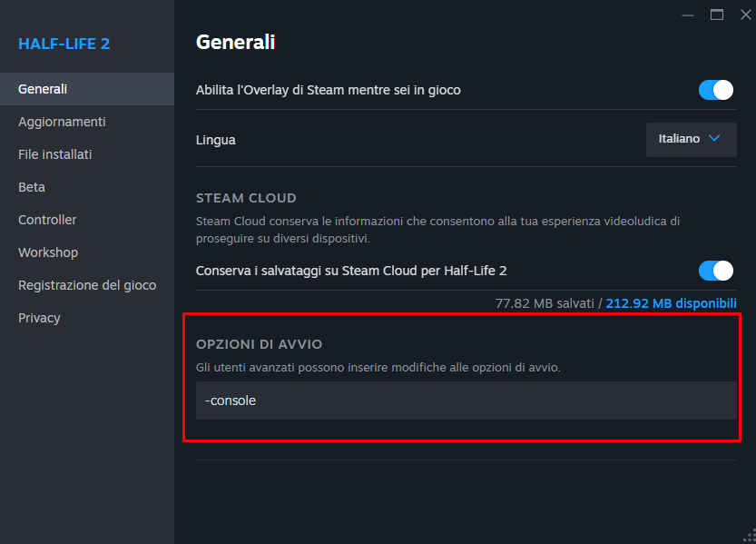756x544 pixels.
Task: Show the Privacy section
Action: coord(39,318)
